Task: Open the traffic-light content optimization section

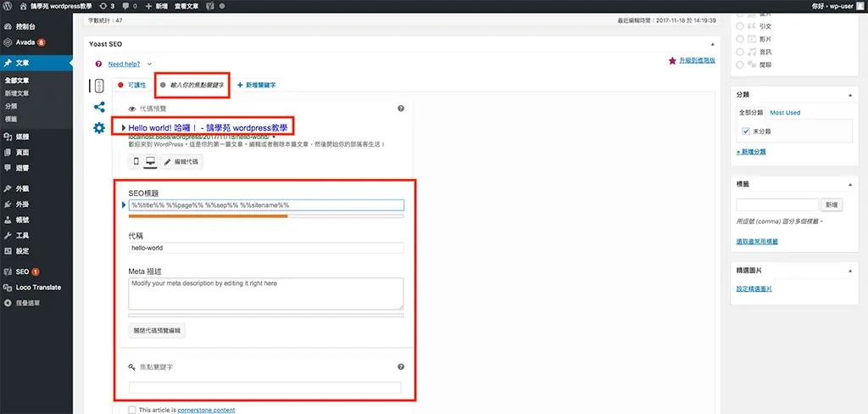Action: [x=99, y=86]
